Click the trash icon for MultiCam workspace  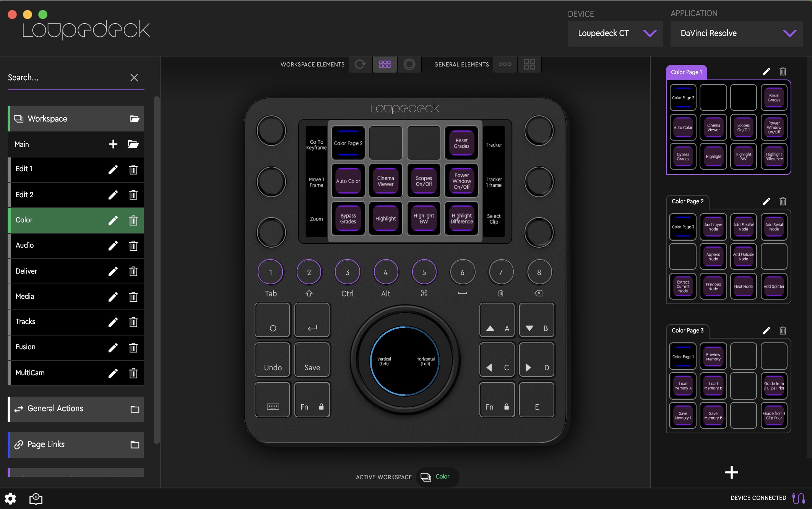point(133,373)
